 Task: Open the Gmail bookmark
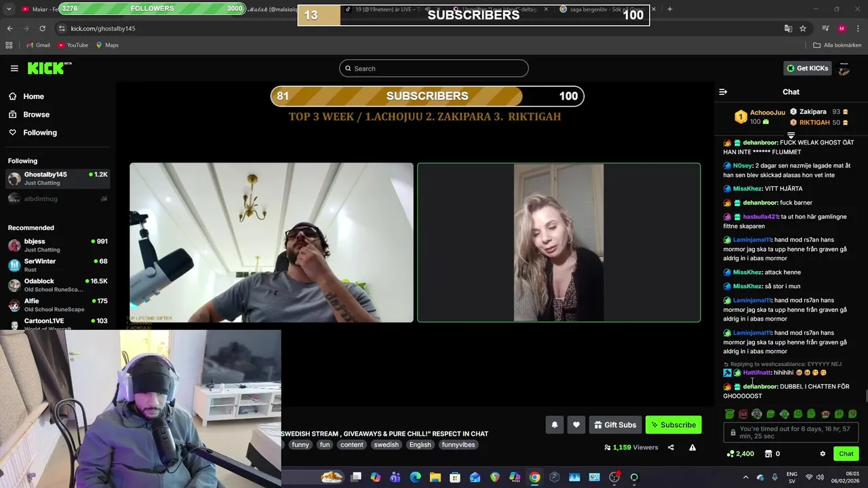38,45
